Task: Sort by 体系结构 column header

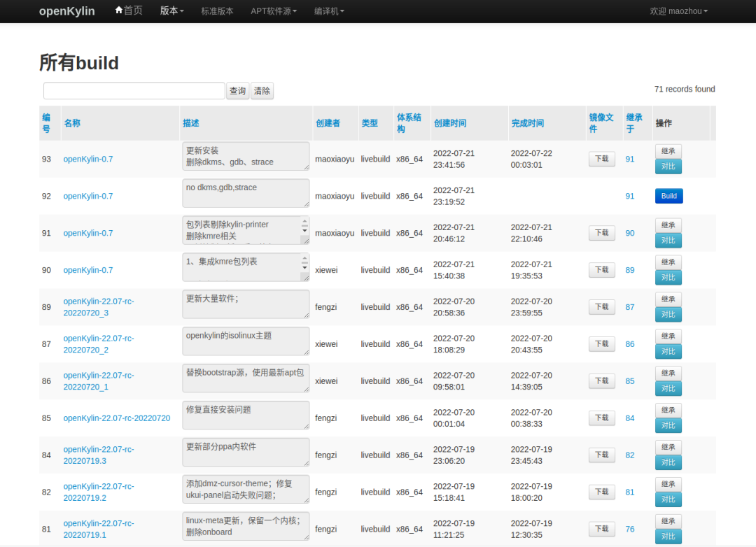Action: coord(409,123)
